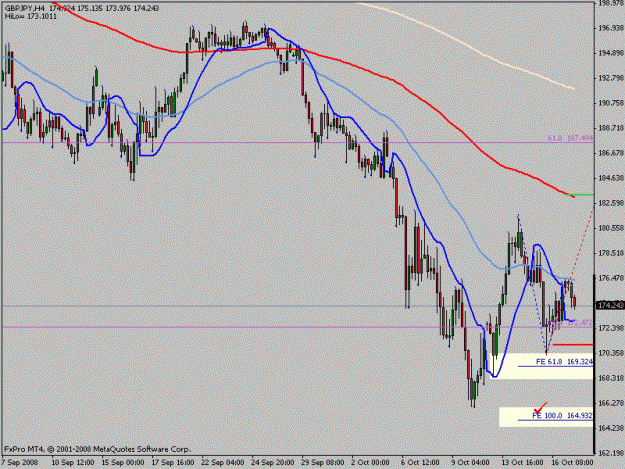The height and width of the screenshot is (469, 625).
Task: Click price axis value 186.678
Action: point(611,153)
